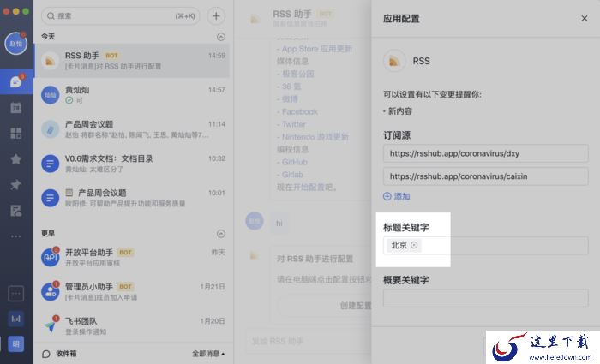Open the 产品周会议题 document chat at 10:01

pos(132,198)
